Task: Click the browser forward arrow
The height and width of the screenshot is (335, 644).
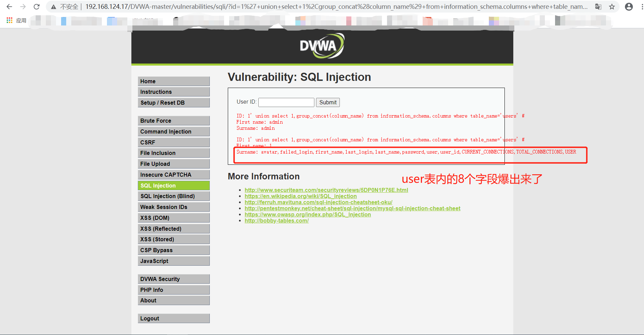Action: point(23,7)
